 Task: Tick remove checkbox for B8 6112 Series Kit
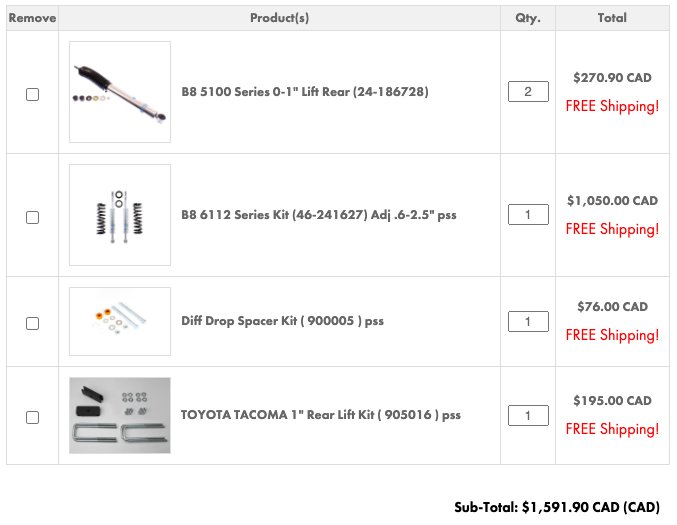(x=32, y=217)
